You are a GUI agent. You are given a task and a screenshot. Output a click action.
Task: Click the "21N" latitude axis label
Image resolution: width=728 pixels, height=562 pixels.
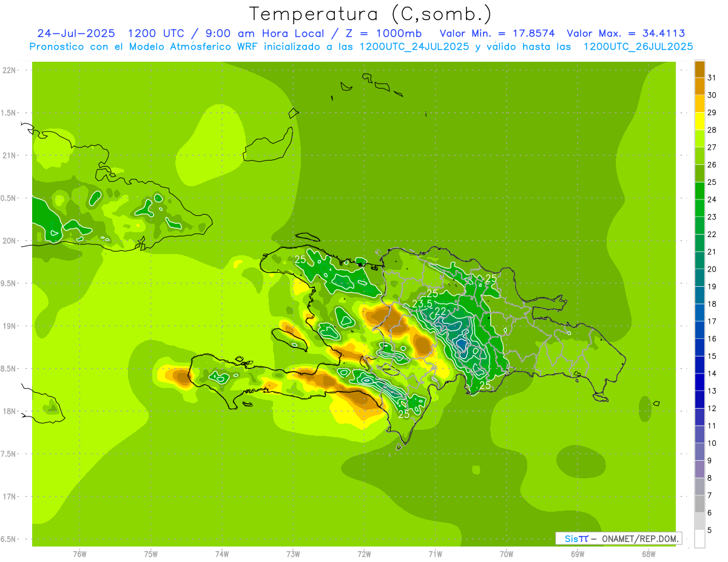click(8, 155)
